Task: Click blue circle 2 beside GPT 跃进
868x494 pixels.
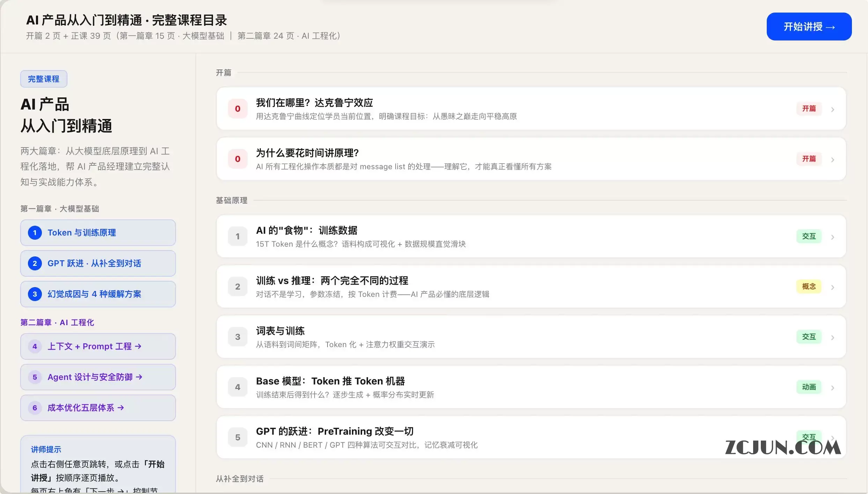Action: click(35, 263)
